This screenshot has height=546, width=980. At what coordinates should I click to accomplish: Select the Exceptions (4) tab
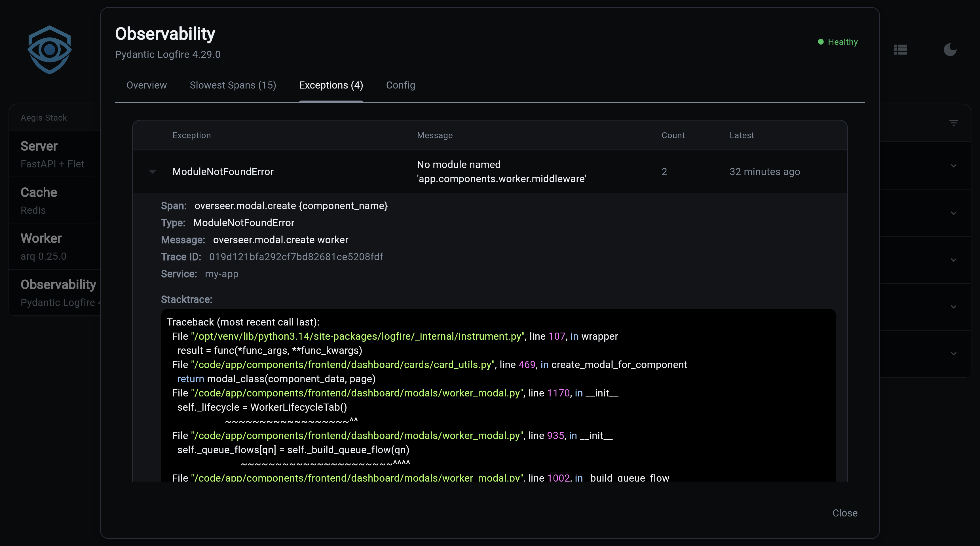331,85
